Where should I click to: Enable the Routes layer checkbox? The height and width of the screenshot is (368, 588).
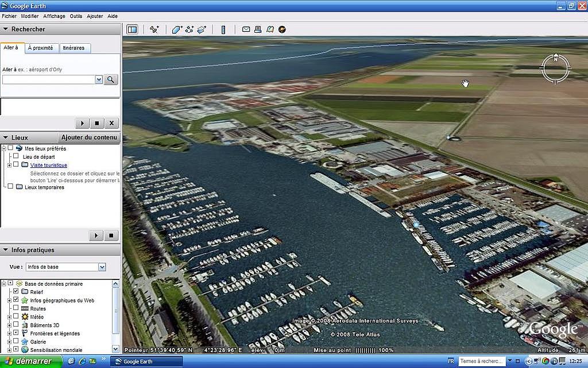click(x=16, y=308)
